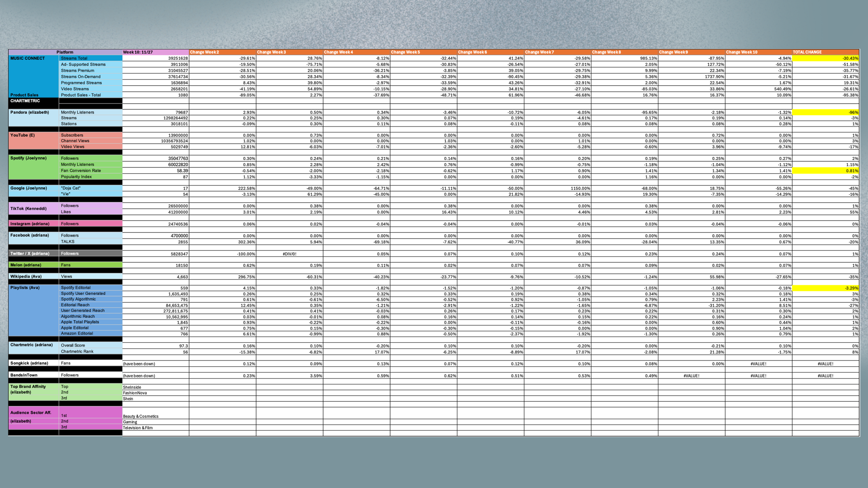
Task: Select the Channel Views value 10356793524
Action: pyautogui.click(x=156, y=141)
